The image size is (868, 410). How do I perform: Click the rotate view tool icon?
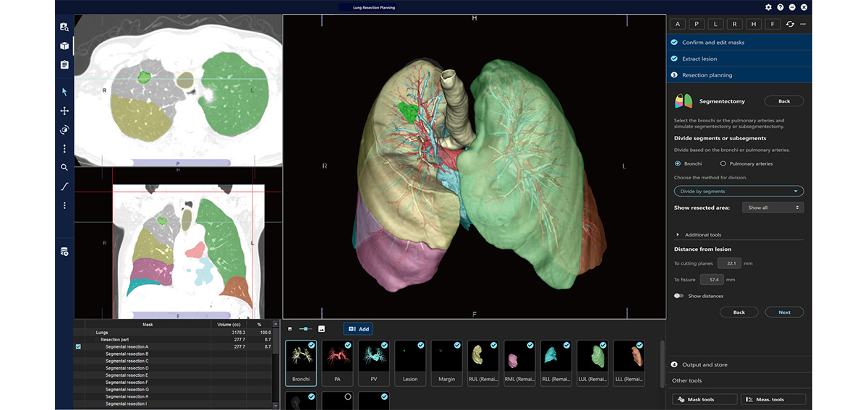click(64, 130)
